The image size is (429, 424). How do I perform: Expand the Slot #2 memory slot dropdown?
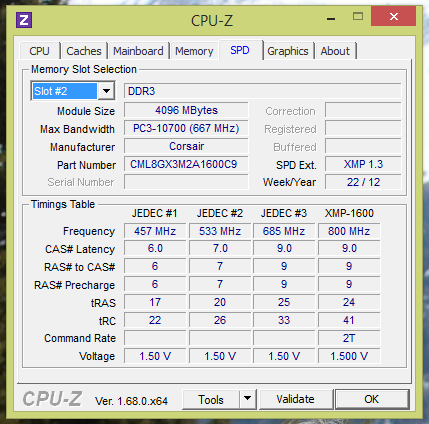click(106, 91)
